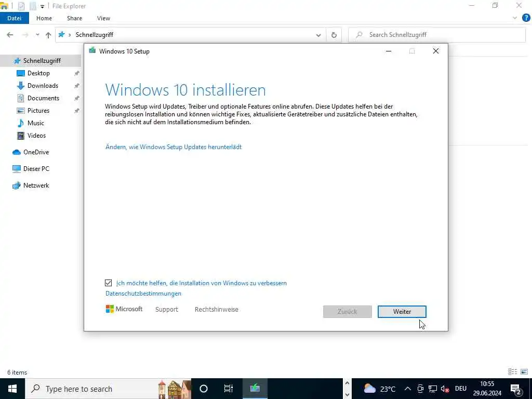The width and height of the screenshot is (532, 399).
Task: Select Windows 10 Setup taskbar icon
Action: [255, 389]
